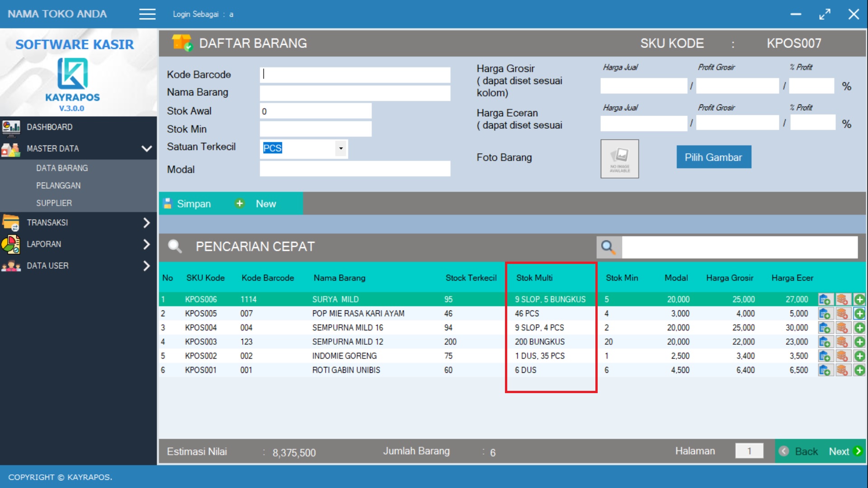868x488 pixels.
Task: Open Supplier submenu item
Action: coord(54,203)
